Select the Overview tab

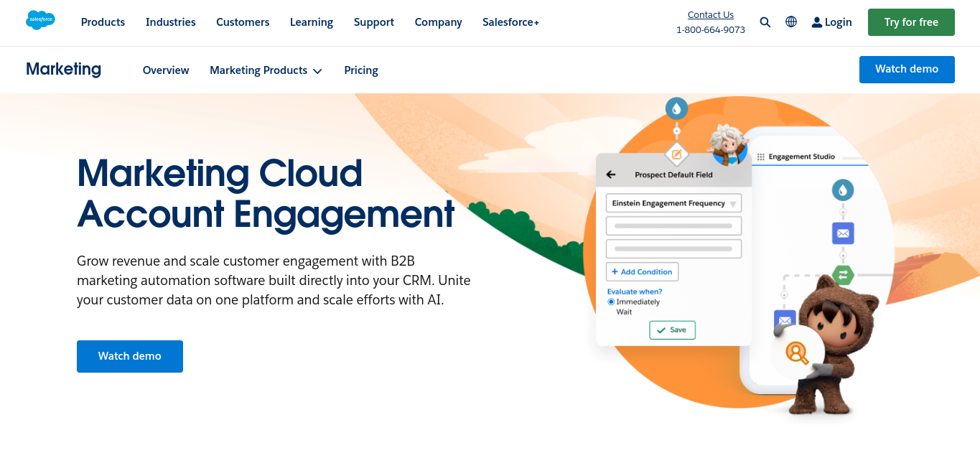[x=166, y=70]
